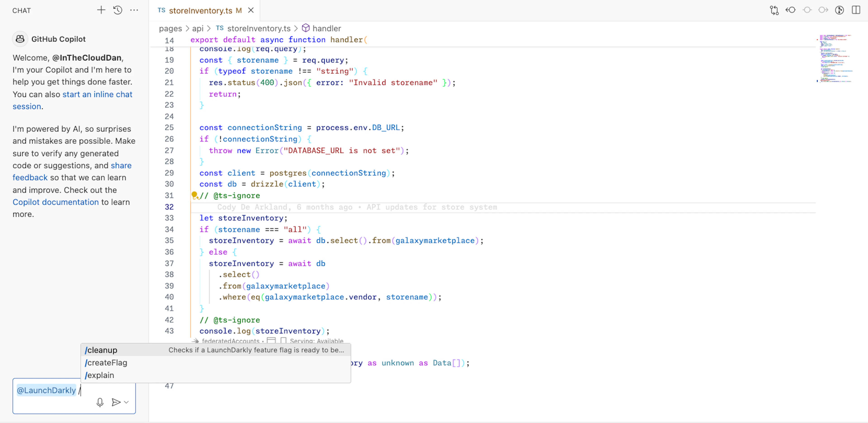Click the middle change navigation circle icon
Screen dimensions: 868x423
tap(807, 10)
